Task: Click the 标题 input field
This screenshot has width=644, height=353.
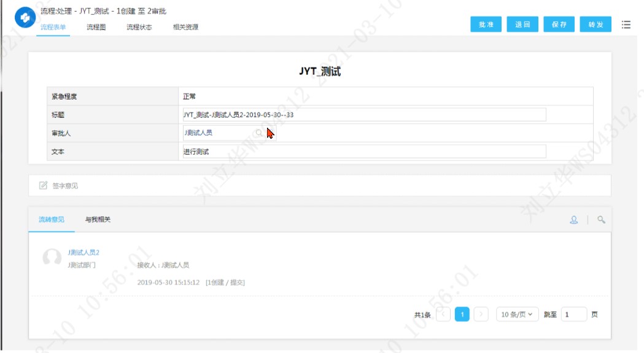Action: click(364, 115)
